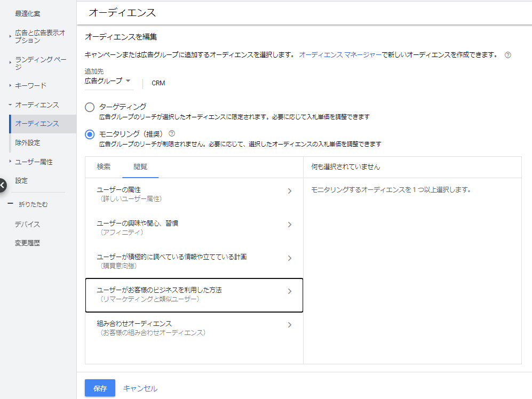Click the help icon beside the audience description

tap(507, 55)
